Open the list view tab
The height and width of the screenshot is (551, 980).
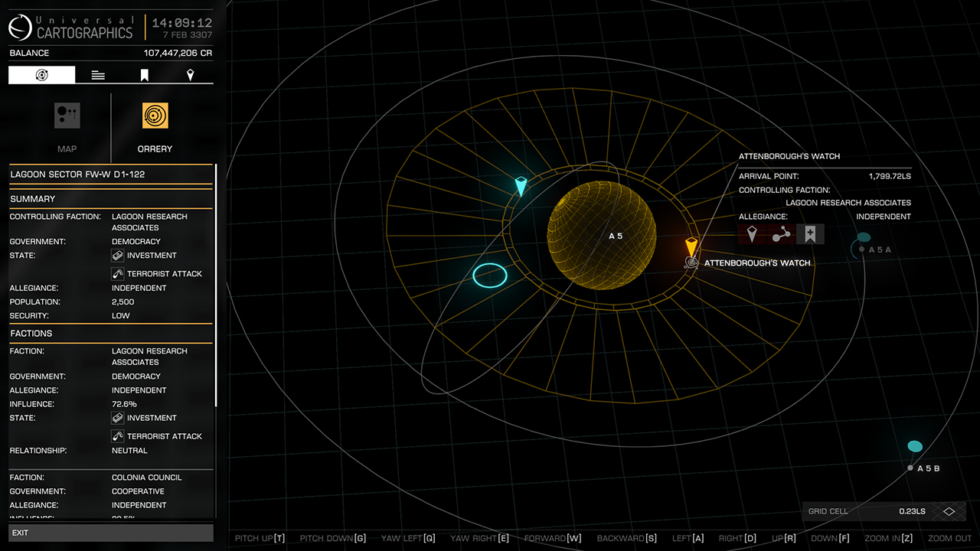98,75
